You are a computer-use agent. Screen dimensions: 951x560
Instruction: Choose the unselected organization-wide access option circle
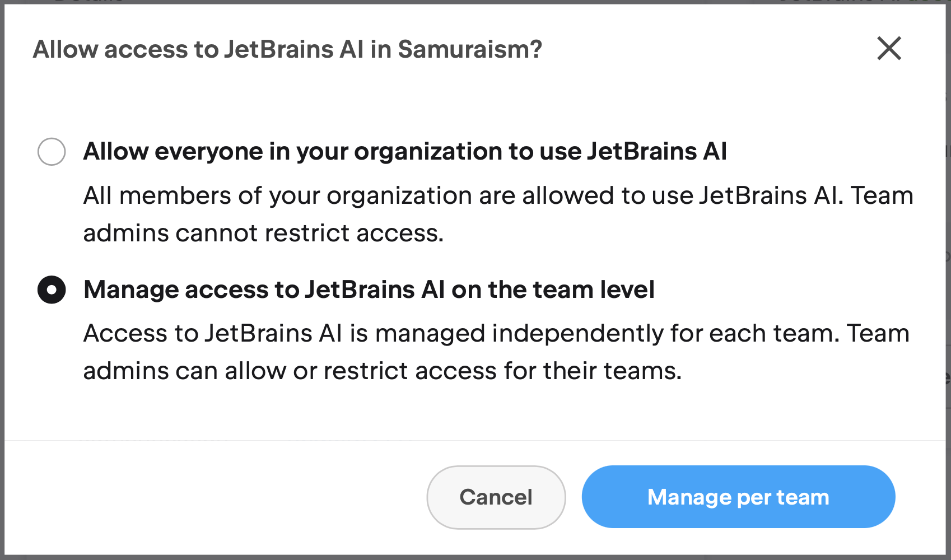pos(52,151)
